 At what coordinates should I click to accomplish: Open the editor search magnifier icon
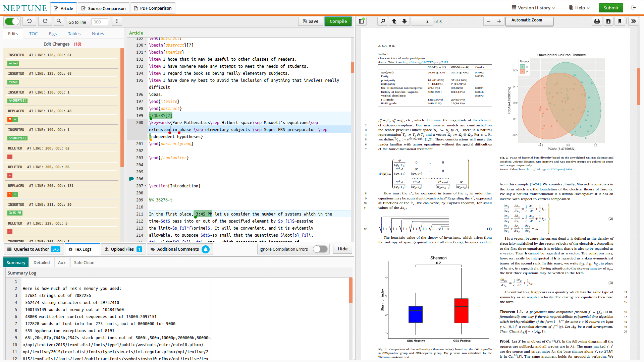59,21
